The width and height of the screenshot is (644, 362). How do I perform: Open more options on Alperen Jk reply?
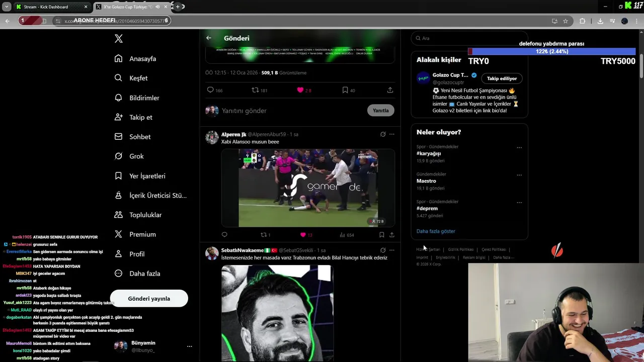(x=392, y=134)
